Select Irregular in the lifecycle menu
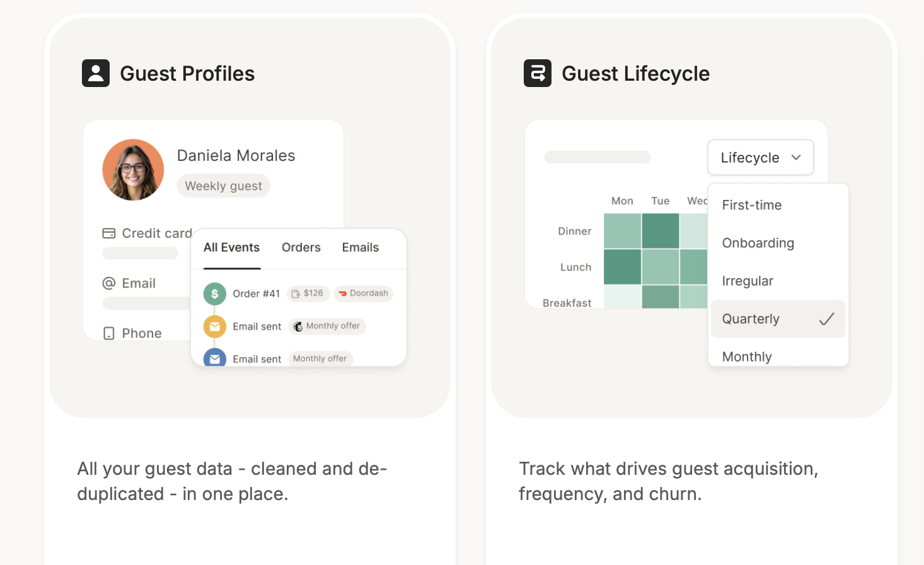The width and height of the screenshot is (924, 565). click(748, 281)
